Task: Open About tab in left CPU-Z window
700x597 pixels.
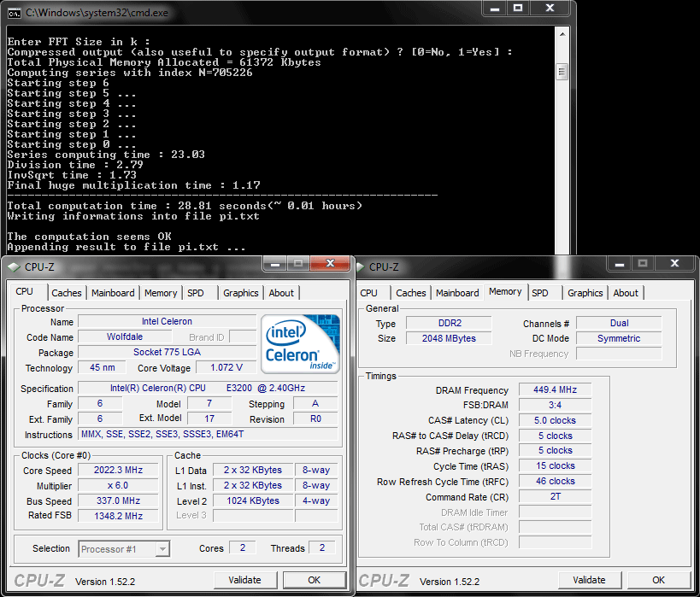Action: click(281, 293)
